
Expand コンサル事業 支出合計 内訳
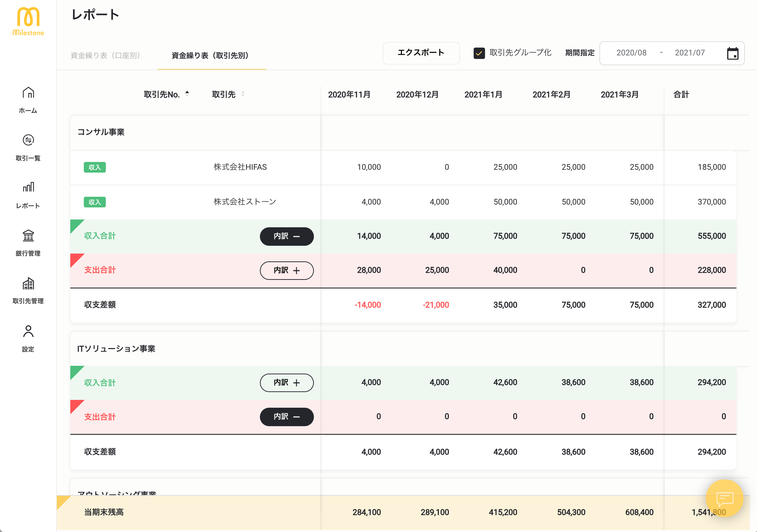287,270
